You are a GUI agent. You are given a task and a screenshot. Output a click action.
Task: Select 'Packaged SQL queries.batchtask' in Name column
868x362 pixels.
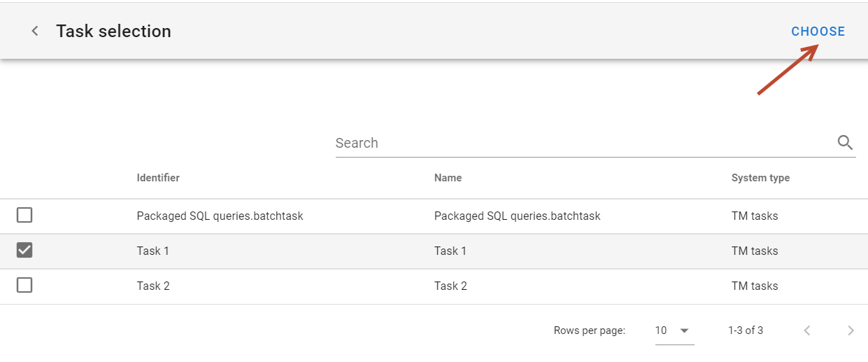[x=518, y=216]
